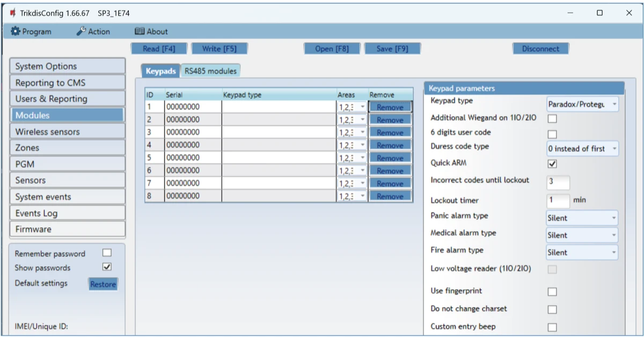The image size is (644, 338).
Task: Enable the Remember password checkbox
Action: point(107,253)
